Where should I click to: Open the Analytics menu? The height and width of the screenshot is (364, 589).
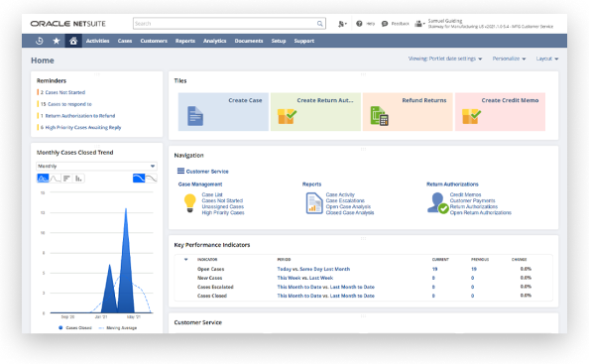coord(214,41)
